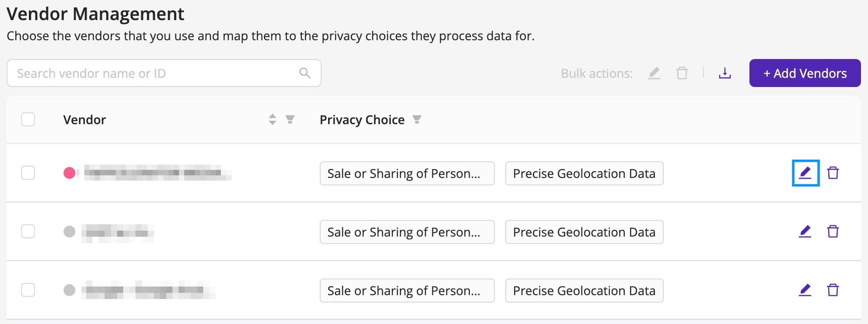The height and width of the screenshot is (324, 868).
Task: Open the bulk edit pencil icon
Action: [x=654, y=73]
